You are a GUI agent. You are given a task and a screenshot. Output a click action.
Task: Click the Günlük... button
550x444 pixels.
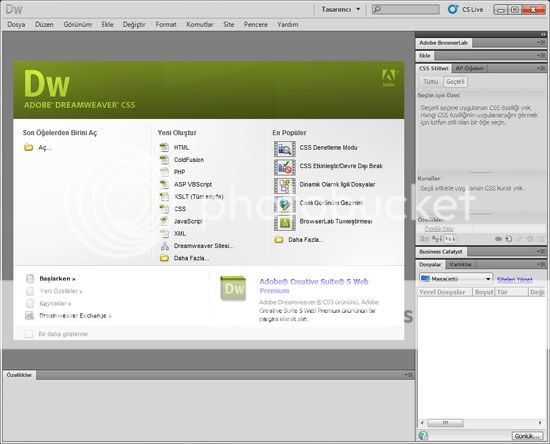click(527, 436)
